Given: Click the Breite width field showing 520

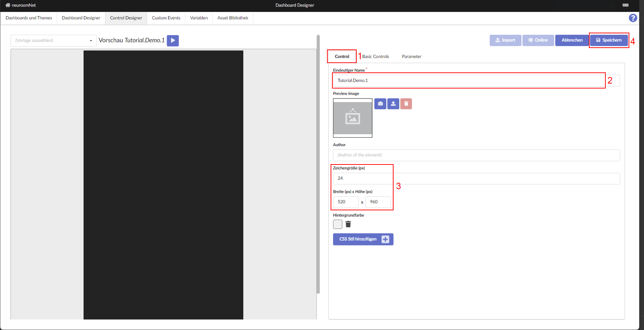Looking at the screenshot, I should 345,202.
